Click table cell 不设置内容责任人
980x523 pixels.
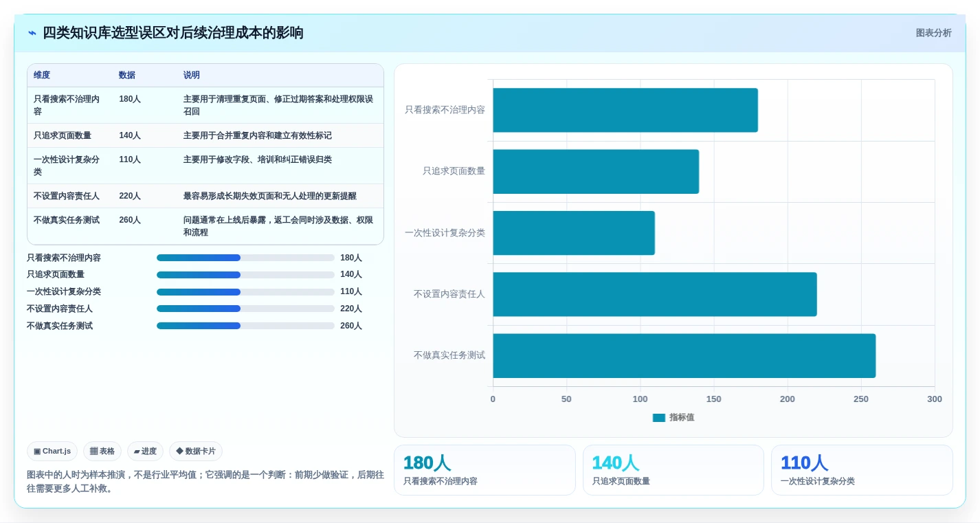pyautogui.click(x=67, y=196)
